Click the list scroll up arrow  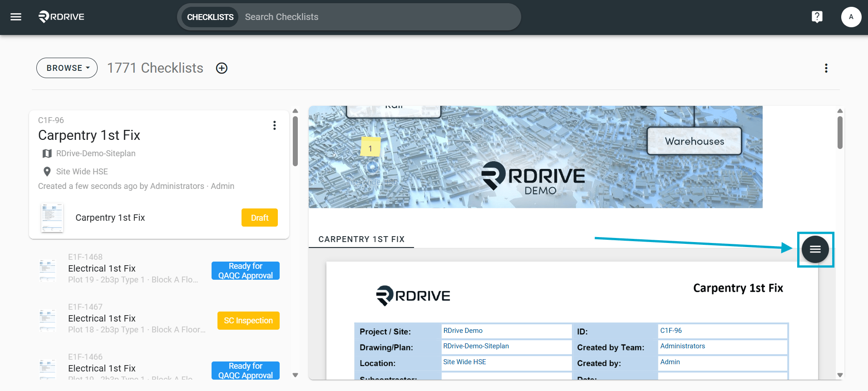[295, 111]
